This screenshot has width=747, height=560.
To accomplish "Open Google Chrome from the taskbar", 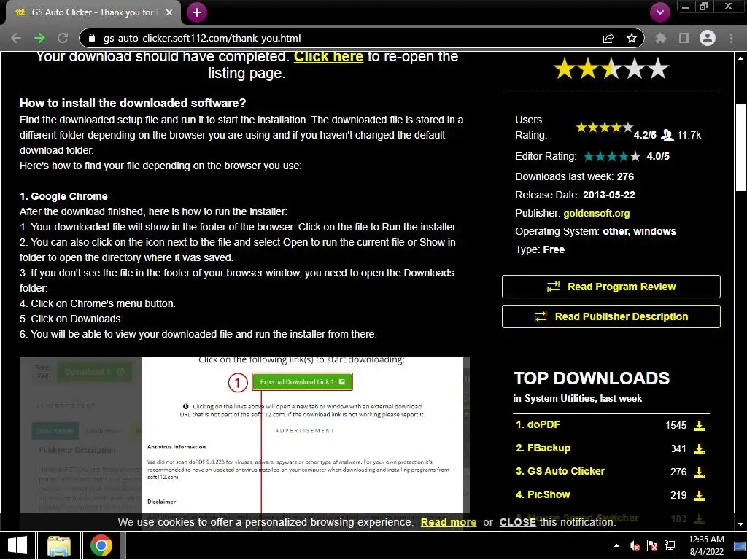I will tap(101, 545).
